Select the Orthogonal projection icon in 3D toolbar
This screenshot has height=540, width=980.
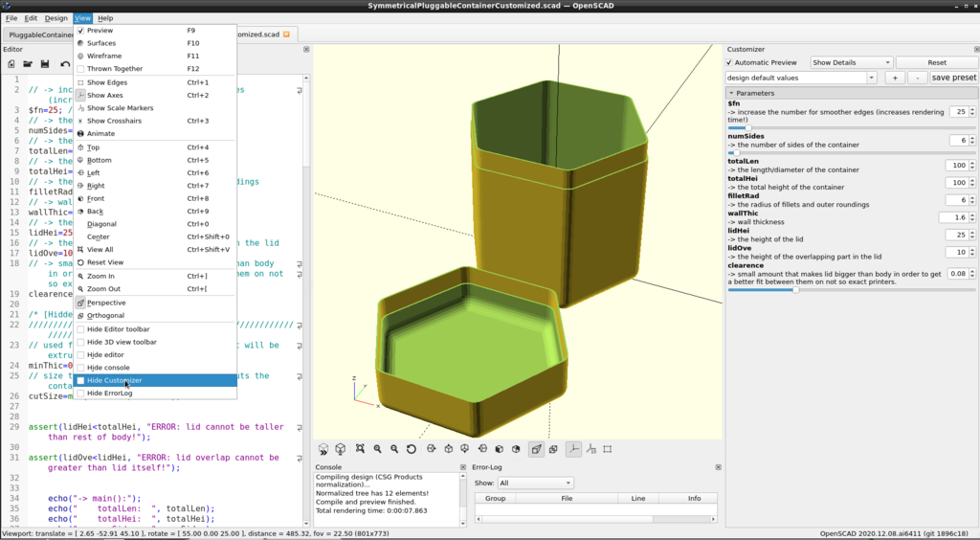click(x=554, y=449)
